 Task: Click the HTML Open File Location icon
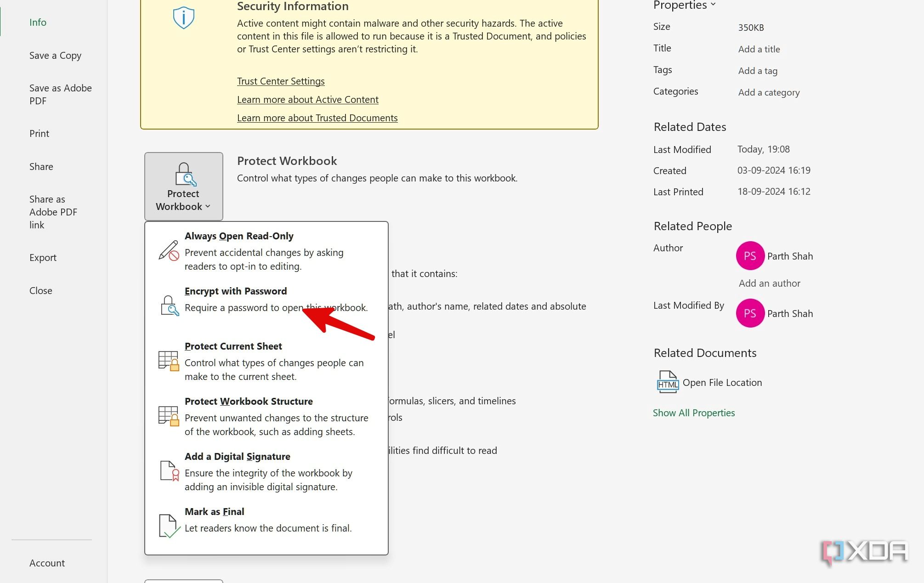point(667,382)
